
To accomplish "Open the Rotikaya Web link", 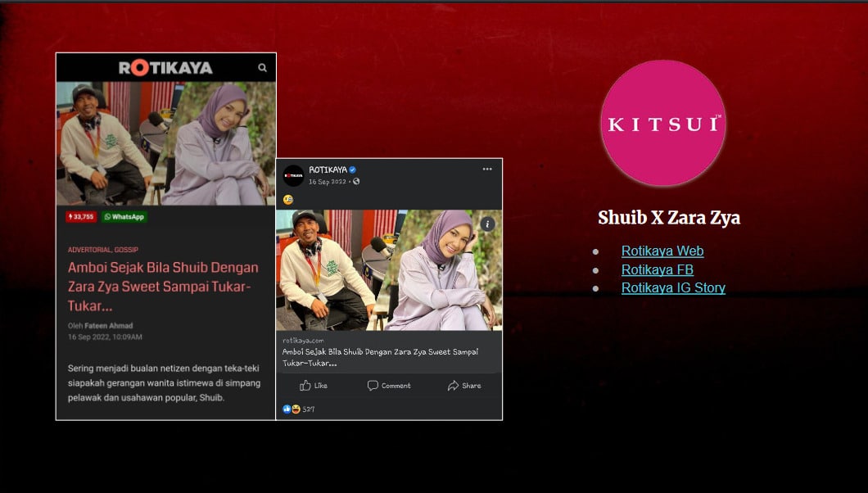I will 662,251.
